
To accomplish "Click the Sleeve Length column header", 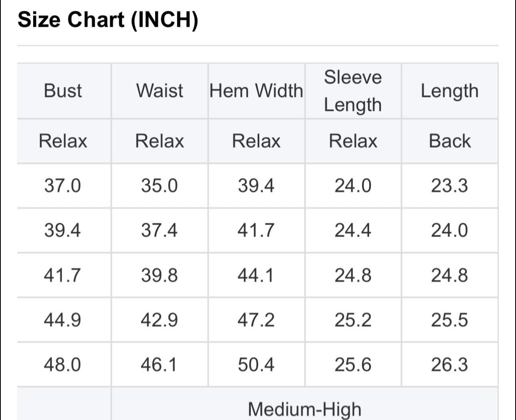I will pyautogui.click(x=353, y=91).
